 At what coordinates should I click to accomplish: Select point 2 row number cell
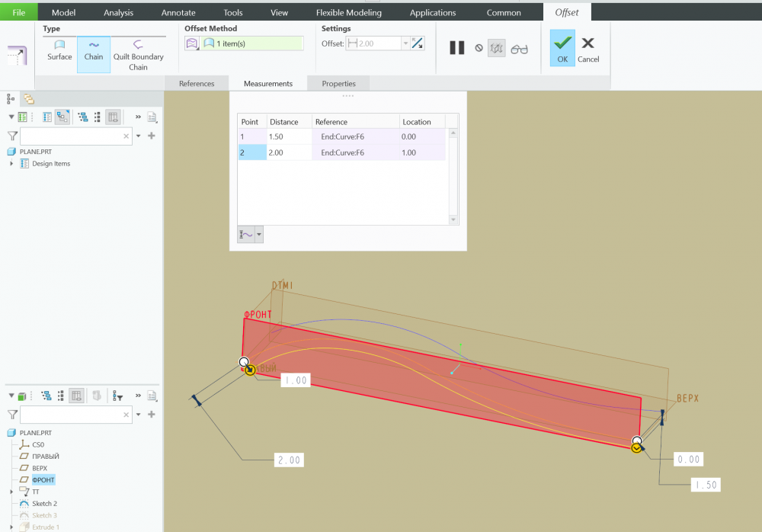tap(252, 152)
